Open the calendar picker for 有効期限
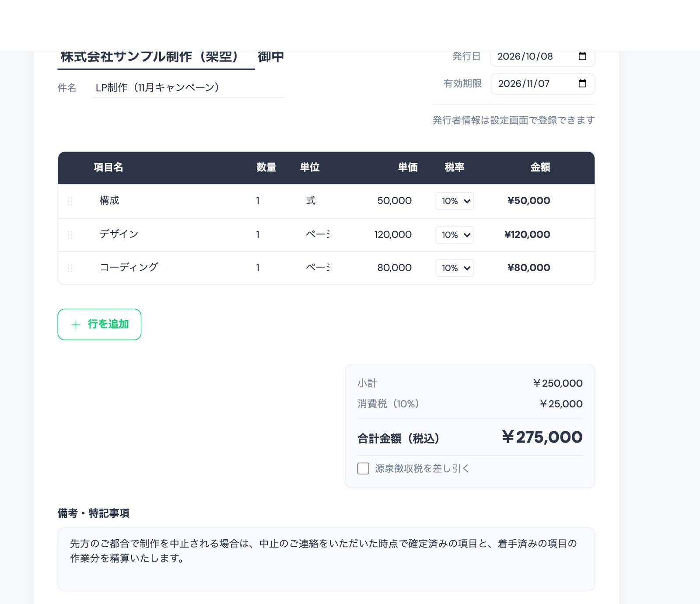Image resolution: width=700 pixels, height=604 pixels. click(582, 84)
